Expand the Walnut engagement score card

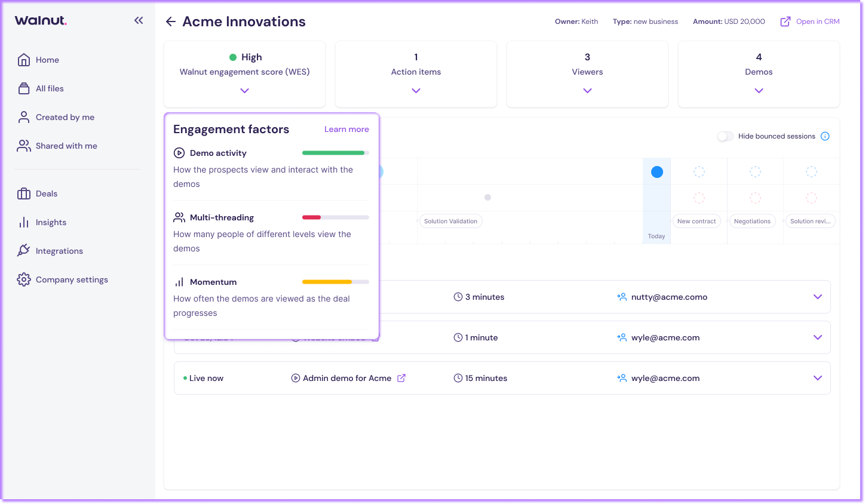(244, 91)
